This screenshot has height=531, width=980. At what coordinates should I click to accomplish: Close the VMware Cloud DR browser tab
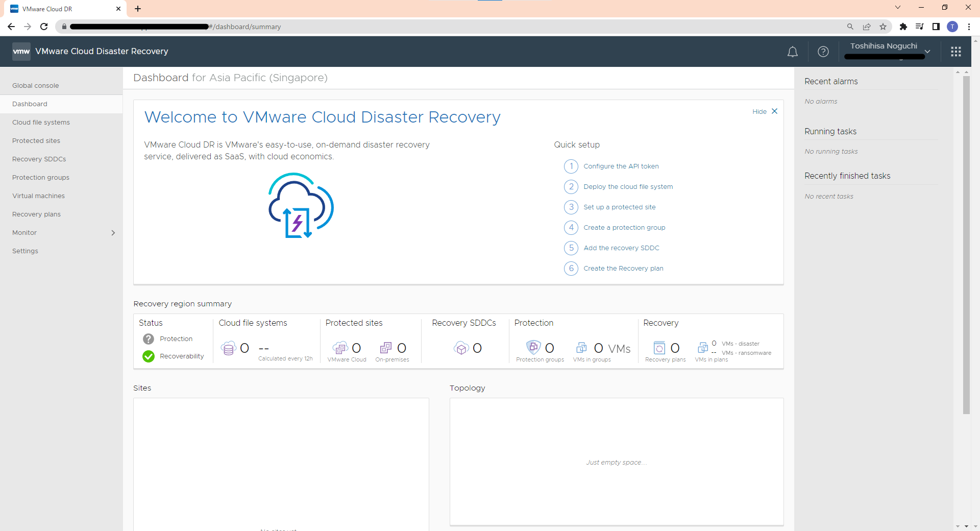(x=118, y=9)
